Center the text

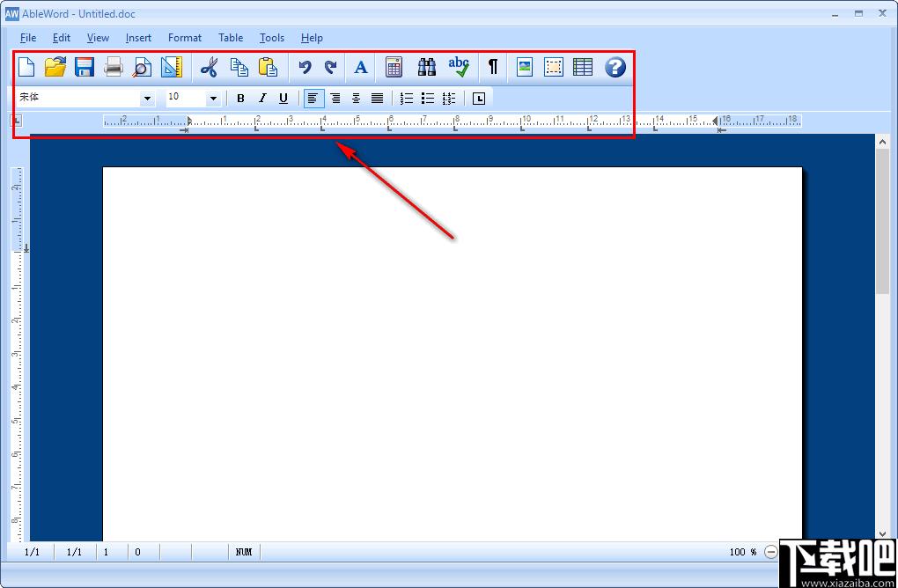356,99
